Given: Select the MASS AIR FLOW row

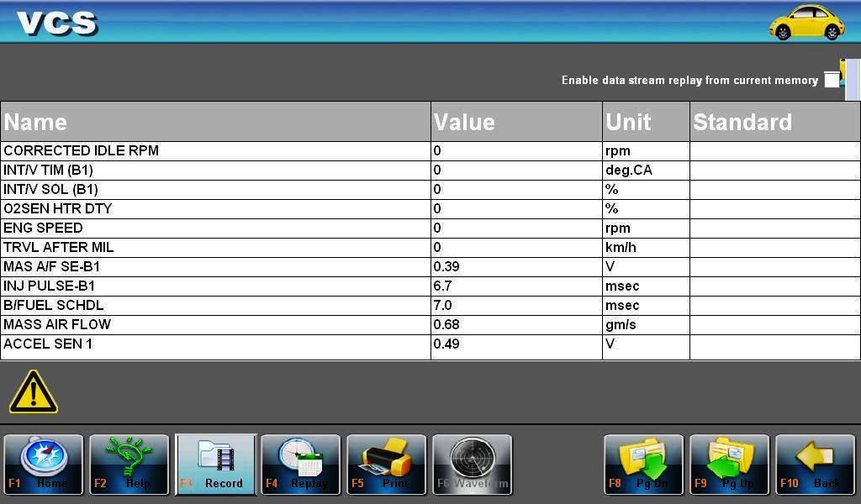Looking at the screenshot, I should click(430, 325).
